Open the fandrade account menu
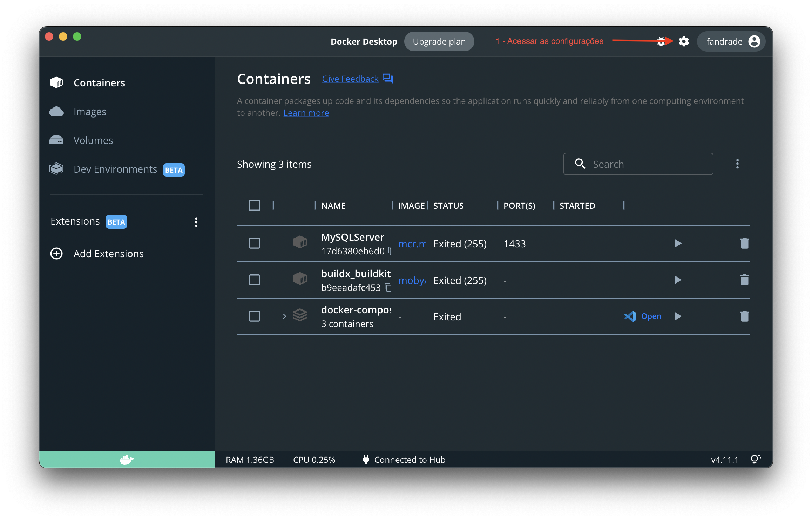The image size is (812, 520). (731, 41)
